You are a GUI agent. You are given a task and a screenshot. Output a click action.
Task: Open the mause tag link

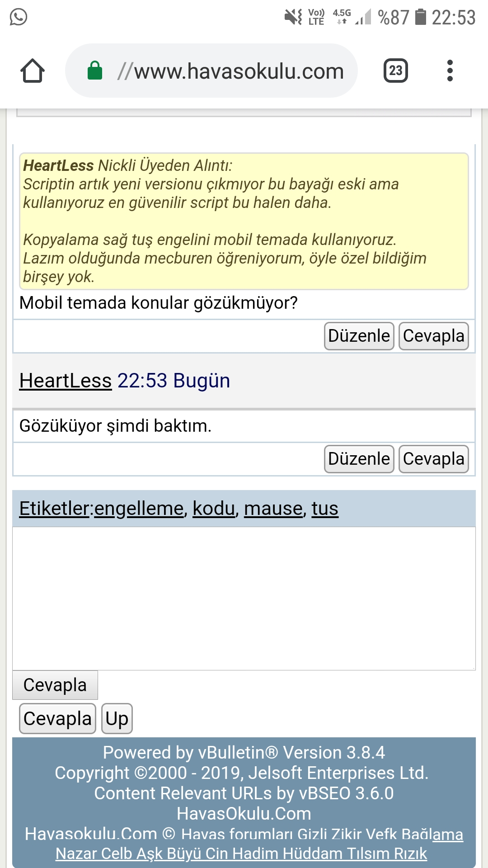coord(273,509)
